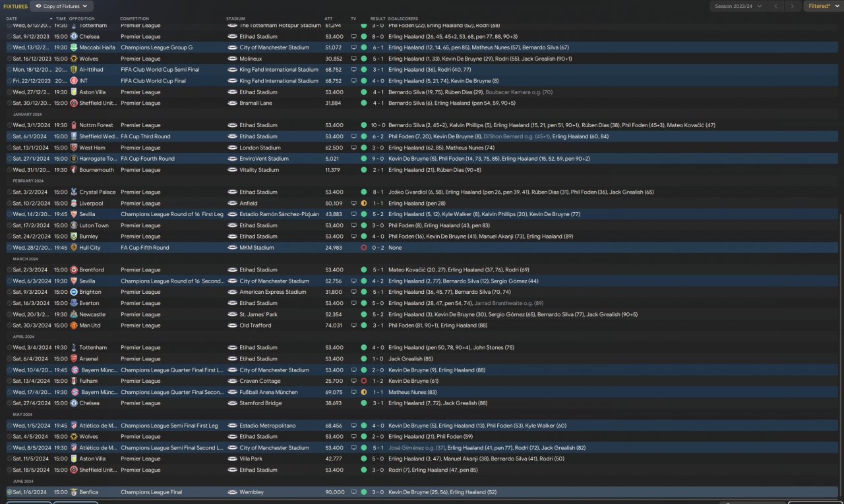This screenshot has height=504, width=844.
Task: Open the Copy of Fixtures view dropdown
Action: point(62,6)
